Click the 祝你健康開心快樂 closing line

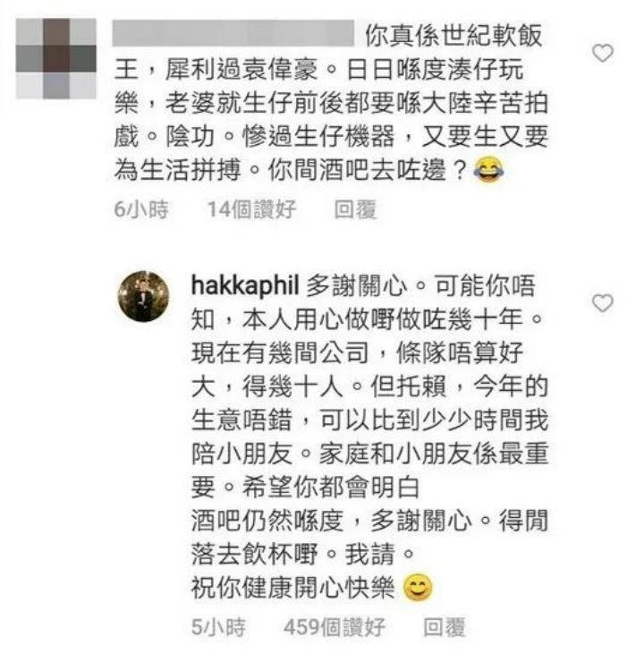tap(293, 587)
